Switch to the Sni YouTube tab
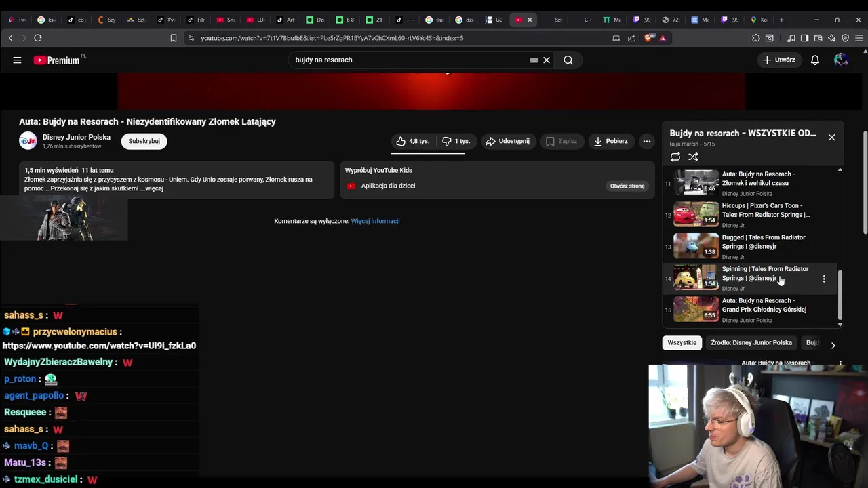The image size is (868, 488). [226, 20]
